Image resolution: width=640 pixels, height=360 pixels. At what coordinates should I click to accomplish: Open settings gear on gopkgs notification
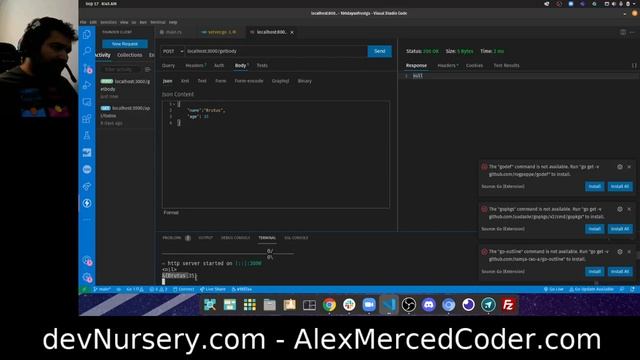click(620, 209)
